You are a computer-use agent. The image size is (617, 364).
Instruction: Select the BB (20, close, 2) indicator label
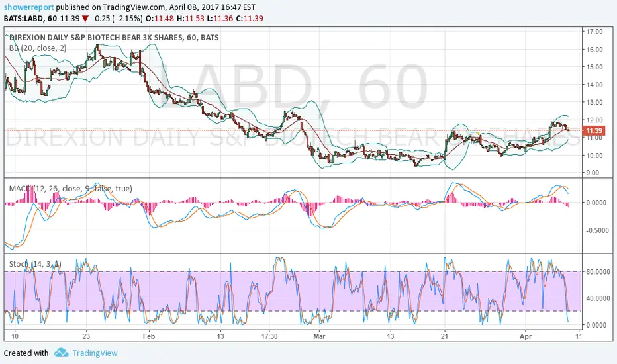tap(38, 48)
